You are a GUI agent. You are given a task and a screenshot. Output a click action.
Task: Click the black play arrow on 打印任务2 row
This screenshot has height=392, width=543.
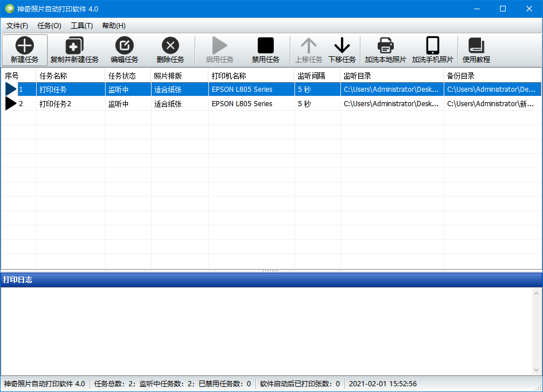pyautogui.click(x=10, y=103)
